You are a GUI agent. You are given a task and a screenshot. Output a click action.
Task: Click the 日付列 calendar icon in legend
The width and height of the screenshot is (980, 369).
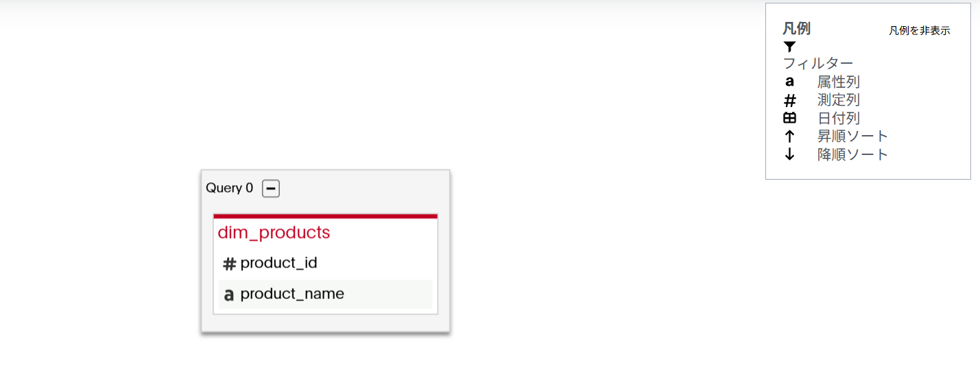(789, 118)
